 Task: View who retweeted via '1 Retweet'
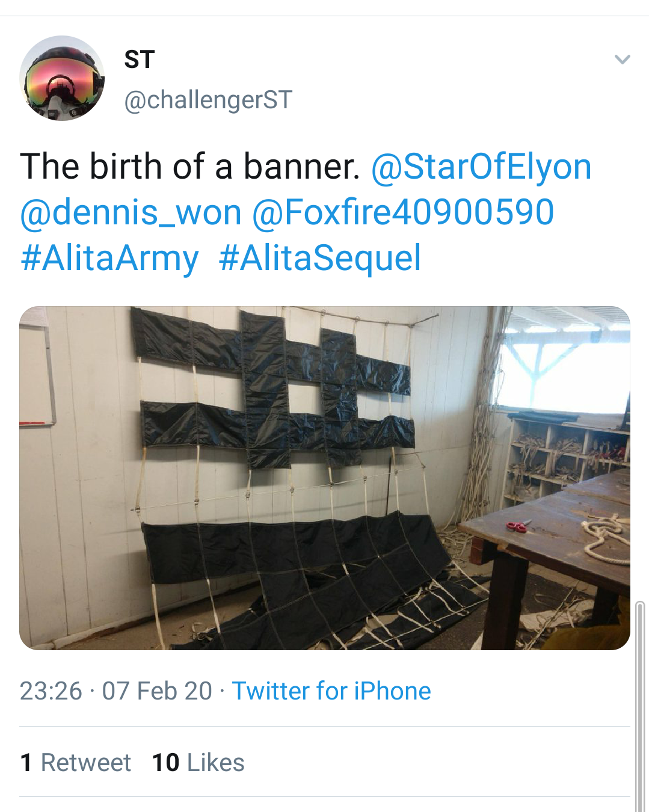(x=76, y=763)
